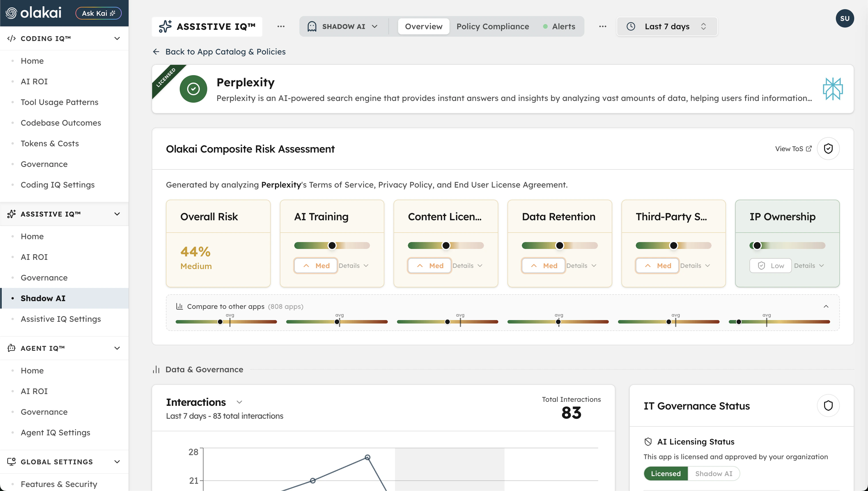The image size is (868, 491).
Task: Open the Last 7 days range dropdown
Action: (x=667, y=26)
